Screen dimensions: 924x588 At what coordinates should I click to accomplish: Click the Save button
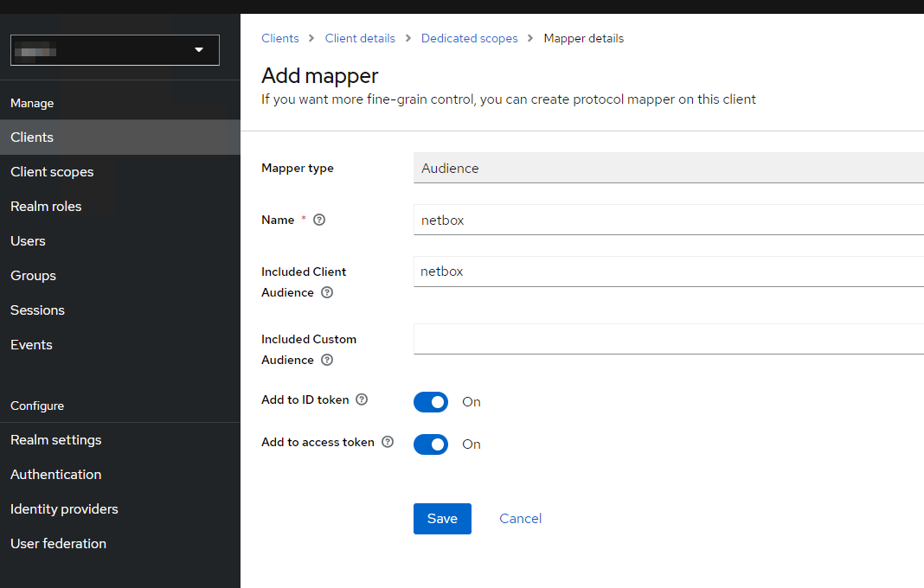click(442, 519)
